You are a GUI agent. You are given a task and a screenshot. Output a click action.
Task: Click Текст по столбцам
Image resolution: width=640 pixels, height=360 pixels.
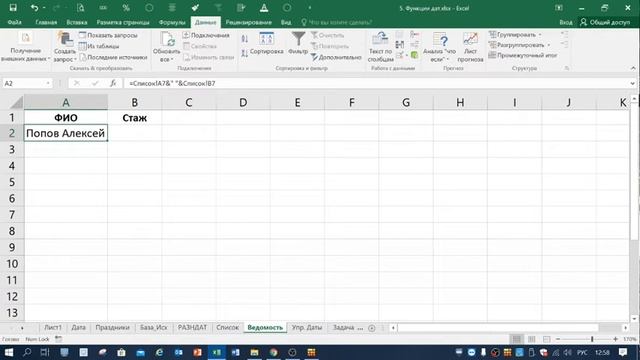click(380, 47)
